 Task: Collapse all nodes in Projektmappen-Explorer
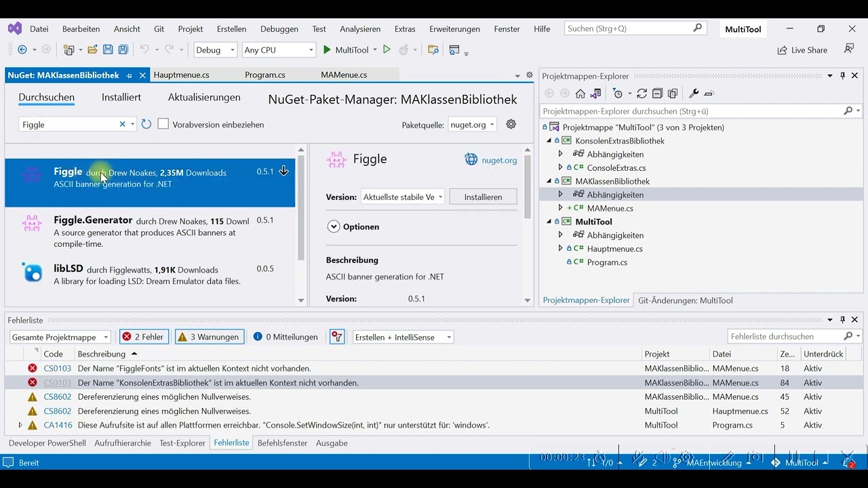657,94
